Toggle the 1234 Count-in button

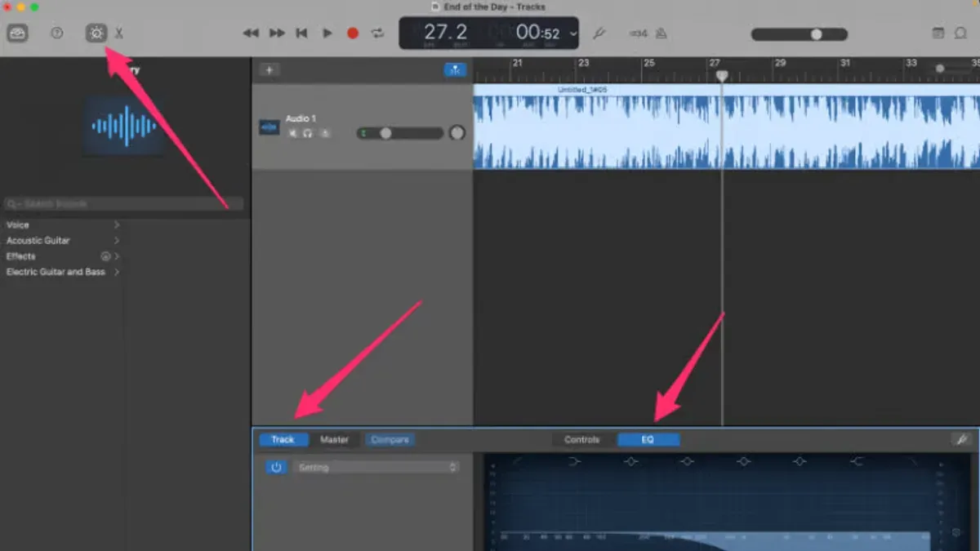pos(639,33)
